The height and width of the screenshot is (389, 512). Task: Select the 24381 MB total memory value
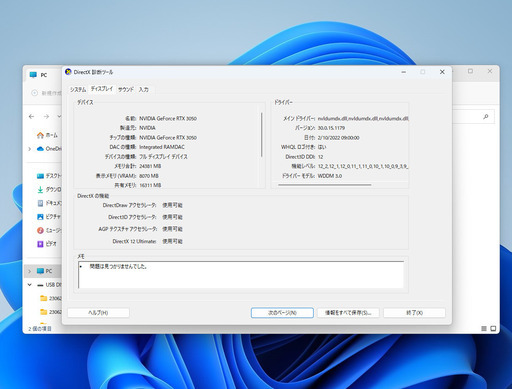pyautogui.click(x=150, y=166)
